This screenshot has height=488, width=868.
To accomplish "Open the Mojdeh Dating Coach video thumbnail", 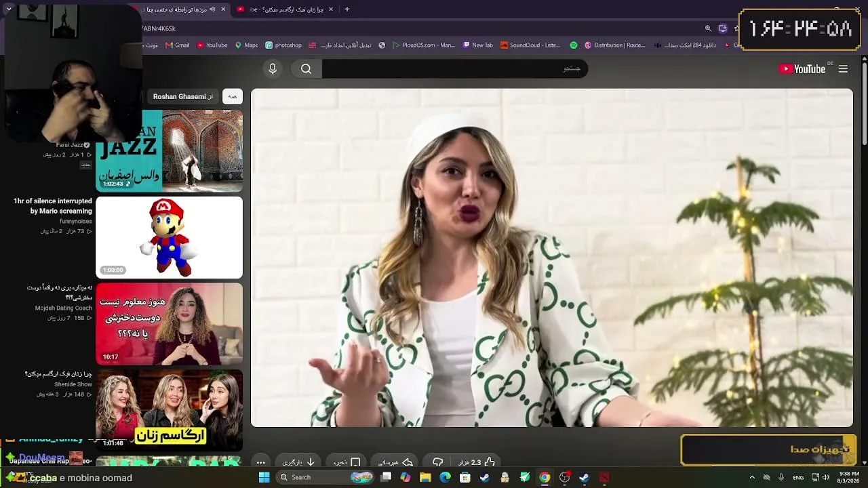I will pos(169,324).
